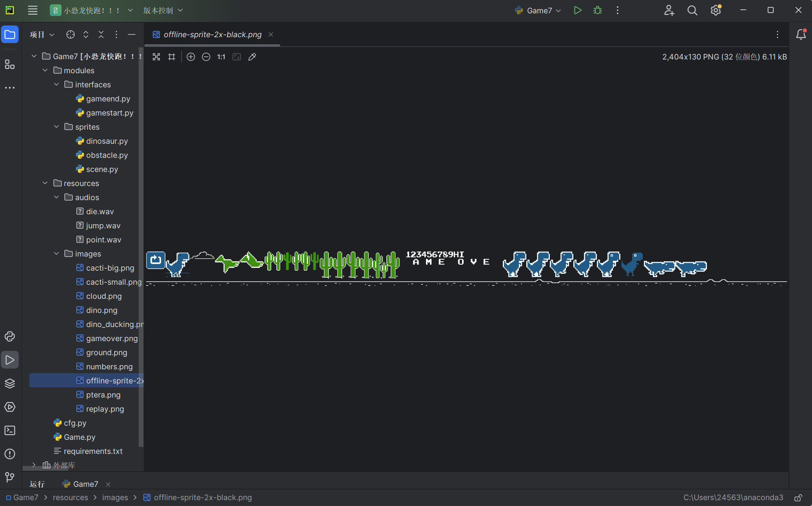Image resolution: width=812 pixels, height=506 pixels.
Task: Open the Terminal tool window
Action: pos(10,430)
